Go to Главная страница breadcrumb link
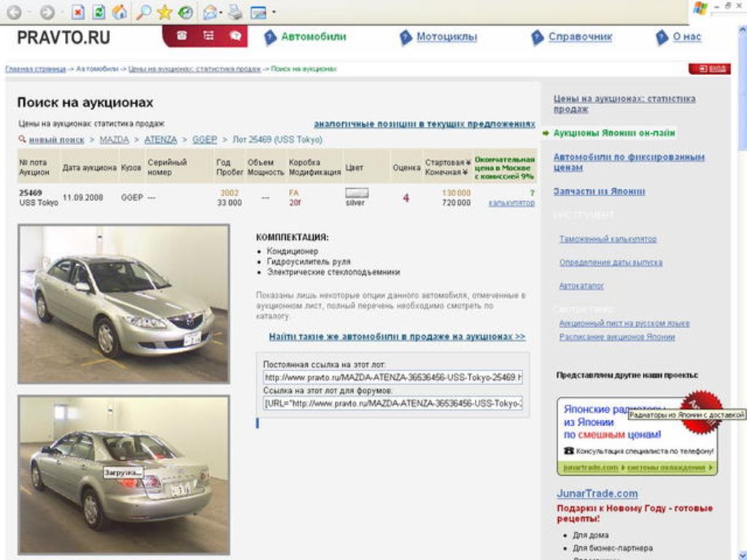The width and height of the screenshot is (747, 560). pos(36,69)
